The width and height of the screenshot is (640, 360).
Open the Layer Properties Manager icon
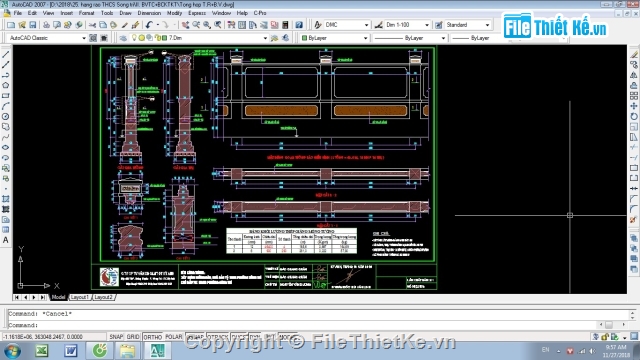pos(123,38)
